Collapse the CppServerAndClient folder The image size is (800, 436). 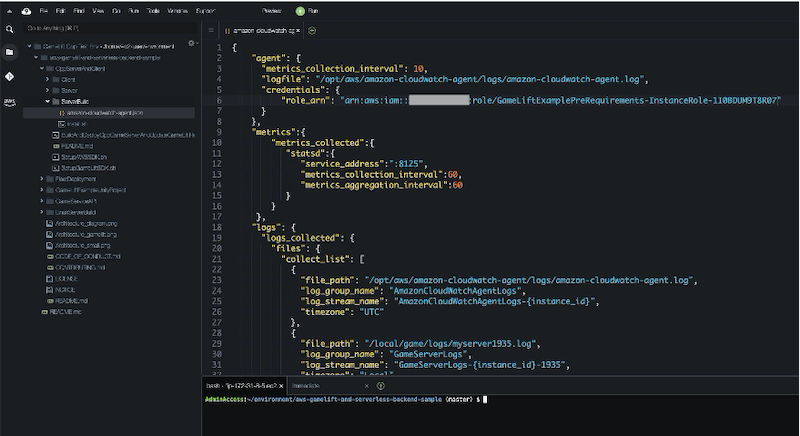(x=42, y=68)
